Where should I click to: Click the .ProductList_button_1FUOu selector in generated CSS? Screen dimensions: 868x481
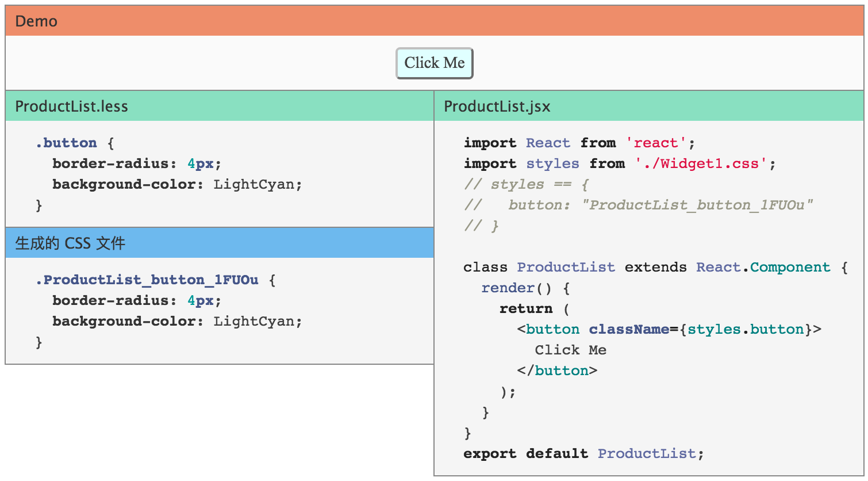tap(147, 280)
